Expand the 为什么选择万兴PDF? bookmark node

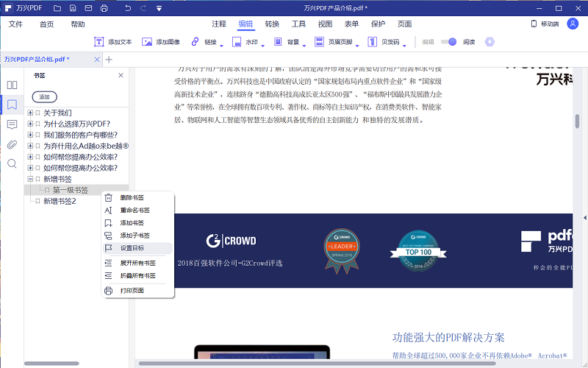(x=30, y=124)
